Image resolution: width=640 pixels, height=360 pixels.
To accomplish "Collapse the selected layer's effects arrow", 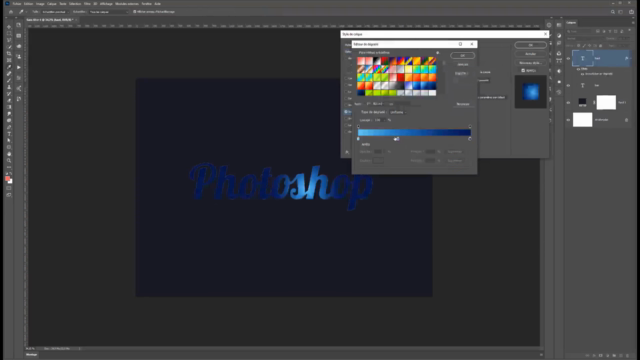I will 631,58.
